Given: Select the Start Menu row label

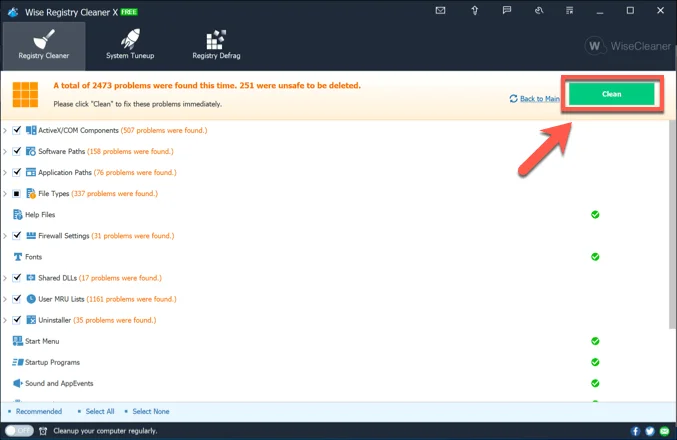Looking at the screenshot, I should [42, 341].
